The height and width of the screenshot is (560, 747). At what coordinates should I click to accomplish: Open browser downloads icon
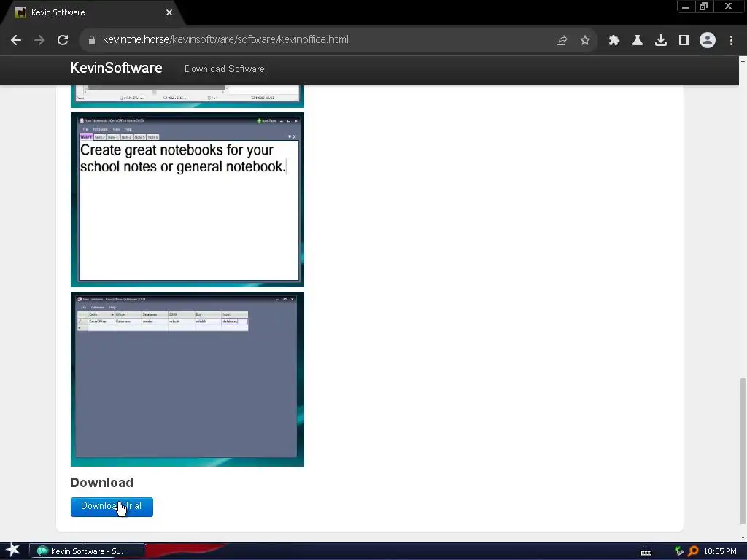pyautogui.click(x=661, y=41)
